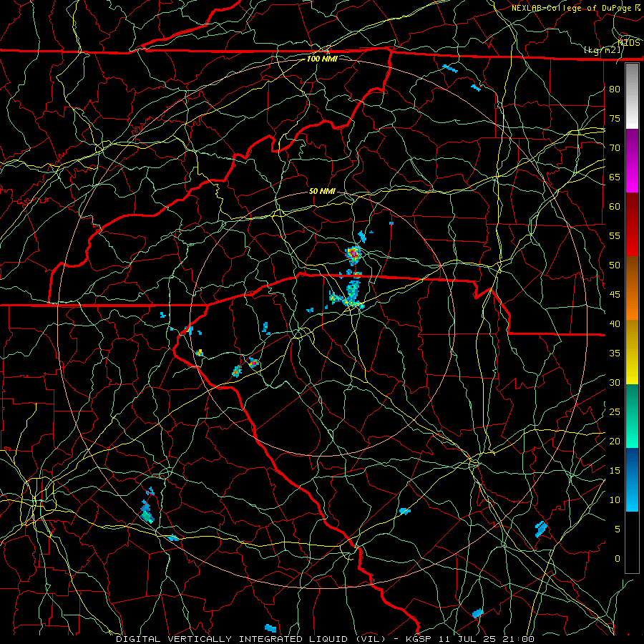The width and height of the screenshot is (644, 644).
Task: Pick the brown-orange band of the color scale
Action: (x=632, y=288)
